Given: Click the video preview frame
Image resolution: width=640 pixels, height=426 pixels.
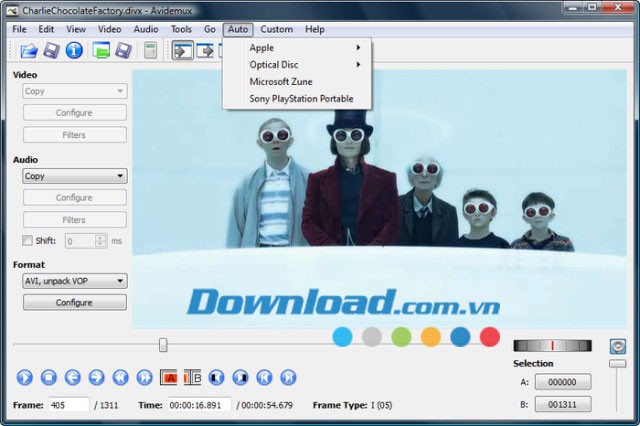Looking at the screenshot, I should coord(379,199).
